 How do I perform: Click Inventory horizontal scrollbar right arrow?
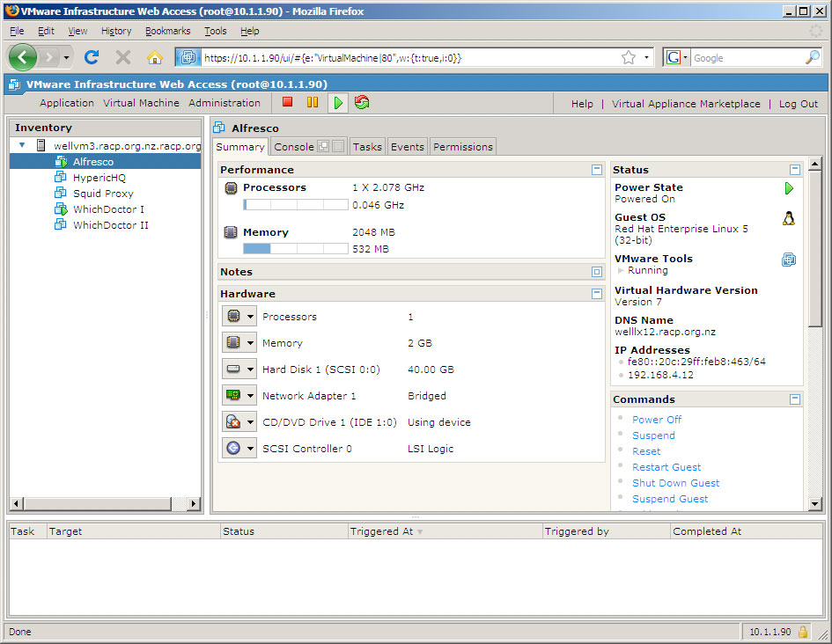194,503
